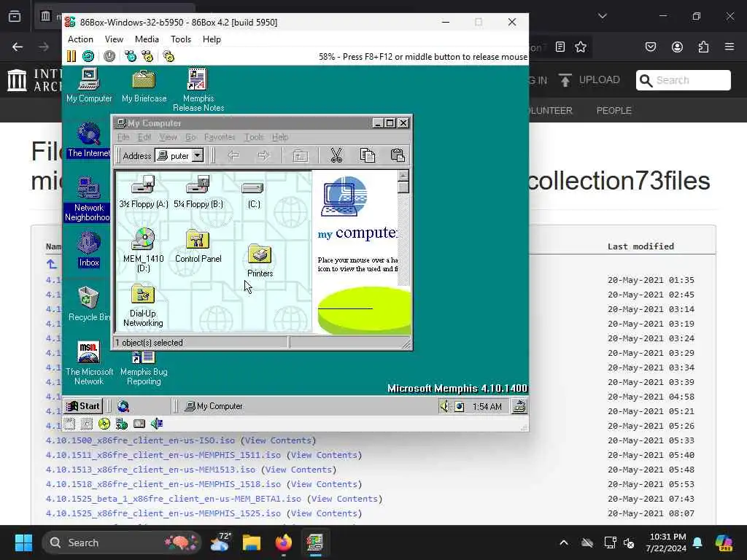Click second floppy icon in 86Box status bar
747x560 pixels.
[87, 424]
